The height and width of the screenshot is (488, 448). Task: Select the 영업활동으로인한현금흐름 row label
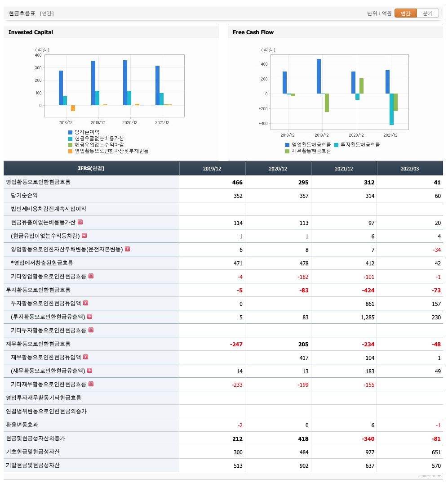pyautogui.click(x=38, y=182)
